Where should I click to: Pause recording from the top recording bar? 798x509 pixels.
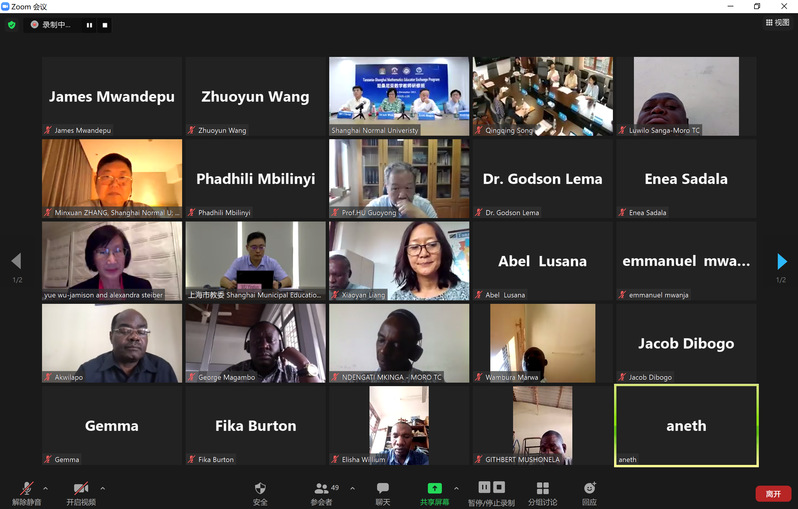[90, 25]
